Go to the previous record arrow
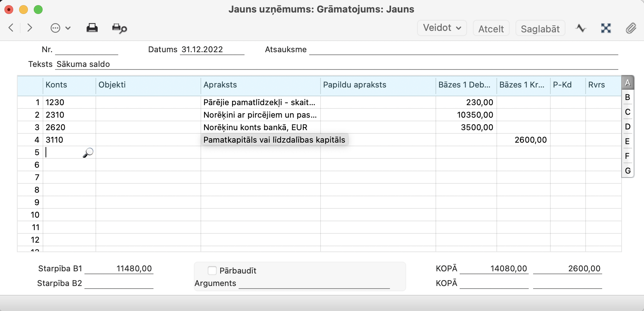 click(x=11, y=28)
